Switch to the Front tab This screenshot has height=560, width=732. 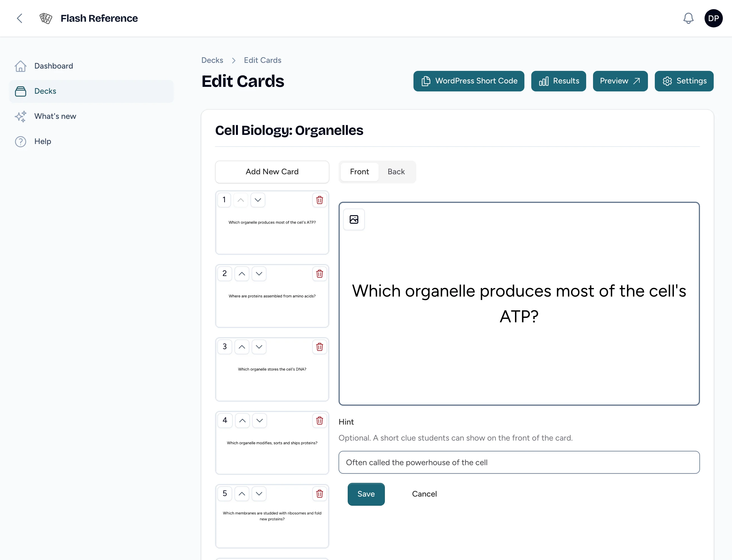coord(359,172)
